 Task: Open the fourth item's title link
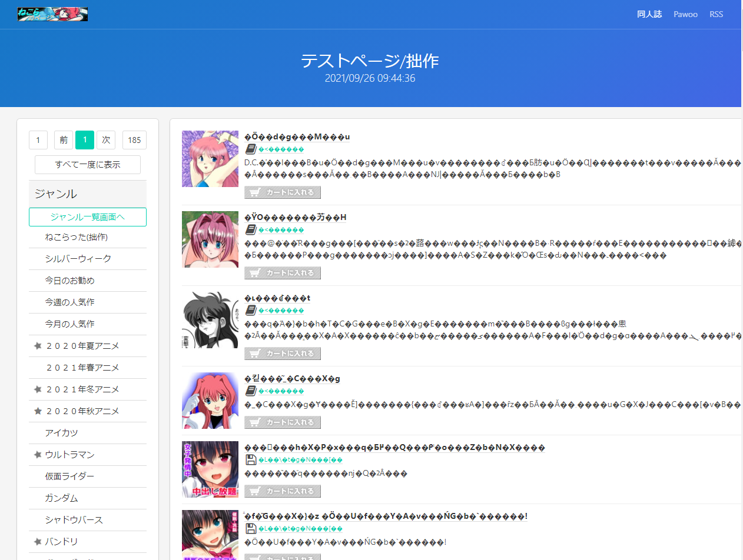tap(292, 379)
